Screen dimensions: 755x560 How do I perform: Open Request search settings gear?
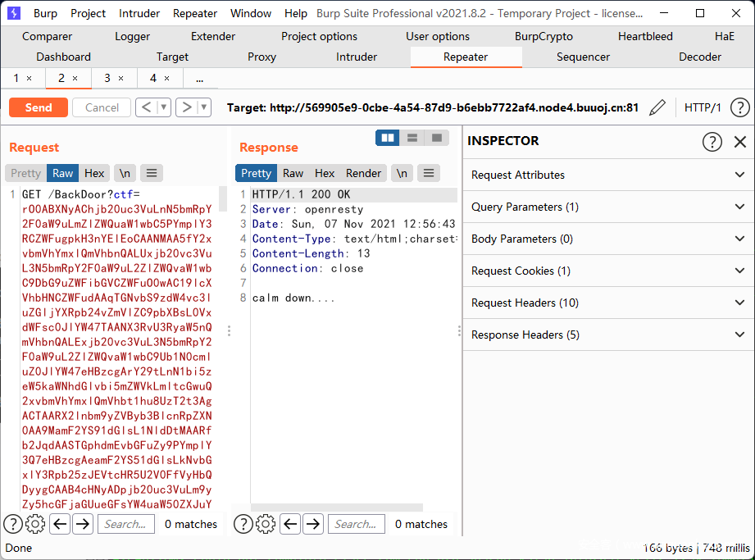click(35, 524)
